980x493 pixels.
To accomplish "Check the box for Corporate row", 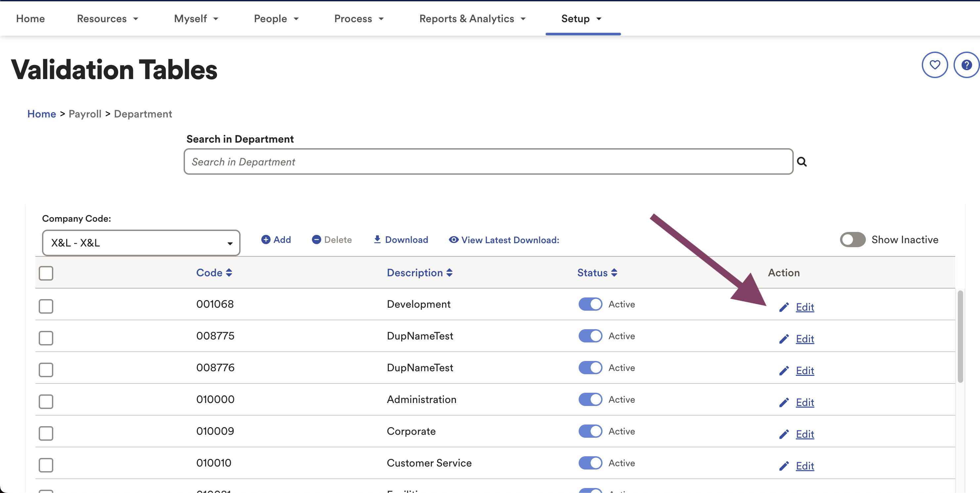I will coord(46,433).
